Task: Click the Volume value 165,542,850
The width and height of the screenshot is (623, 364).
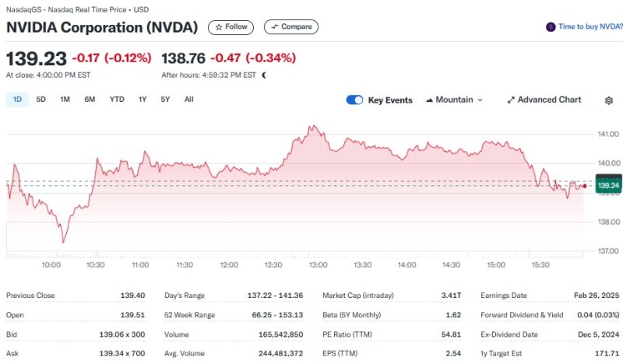Action: coord(281,334)
